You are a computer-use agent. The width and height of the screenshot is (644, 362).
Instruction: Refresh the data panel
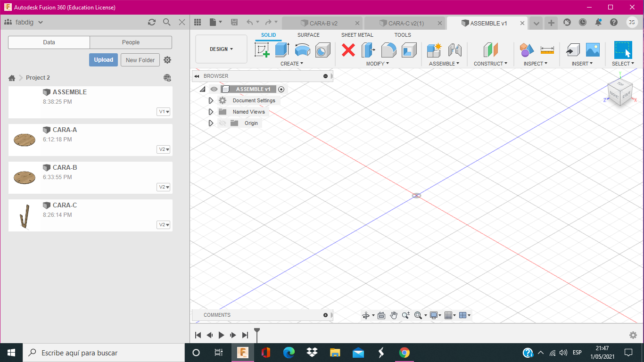[x=152, y=22]
